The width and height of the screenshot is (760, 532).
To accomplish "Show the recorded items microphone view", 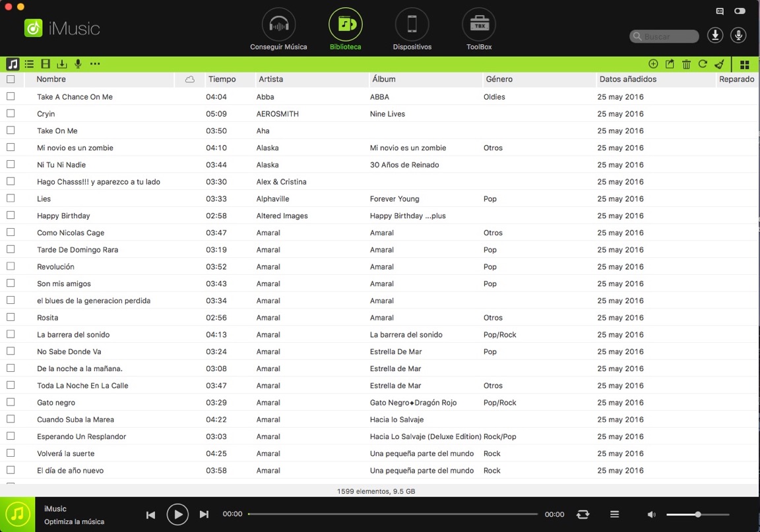I will point(78,64).
